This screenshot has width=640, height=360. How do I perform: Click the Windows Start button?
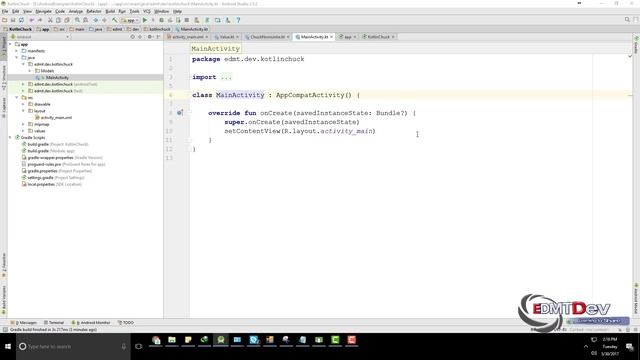(x=8, y=347)
